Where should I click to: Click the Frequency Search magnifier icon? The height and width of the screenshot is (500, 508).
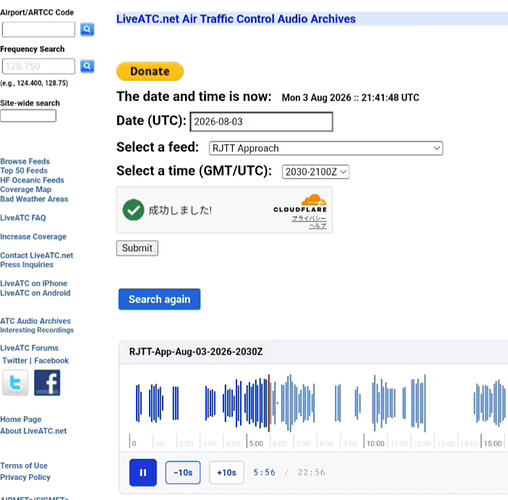tap(87, 66)
